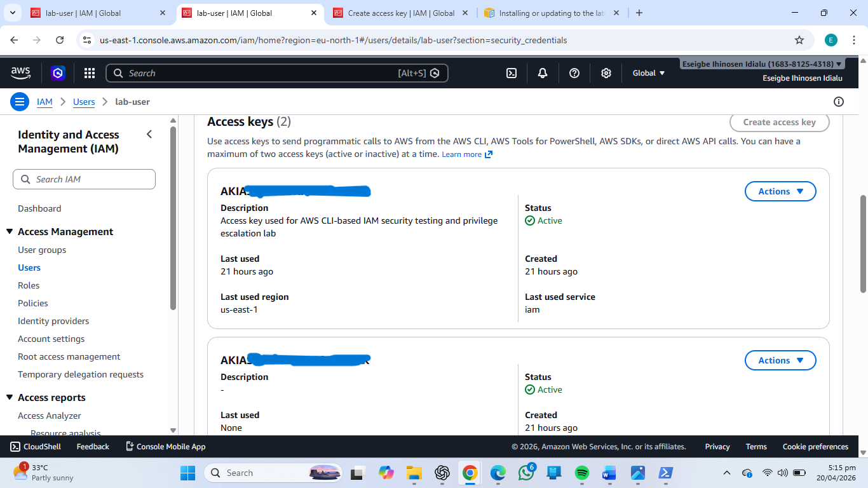The width and height of the screenshot is (868, 488).
Task: Click the info panel icon
Action: tap(839, 102)
